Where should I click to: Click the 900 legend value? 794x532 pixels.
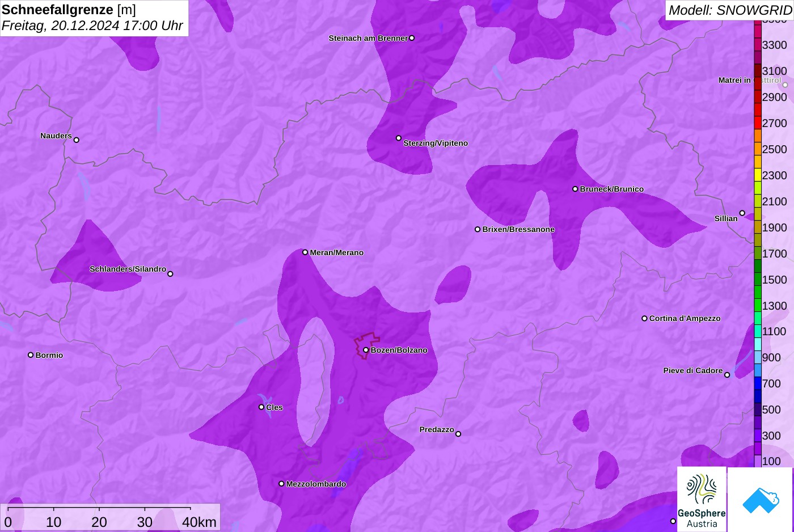(771, 357)
